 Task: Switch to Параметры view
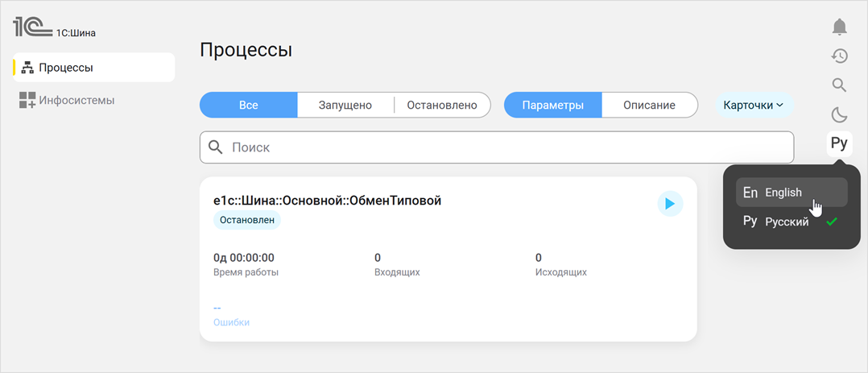[552, 106]
